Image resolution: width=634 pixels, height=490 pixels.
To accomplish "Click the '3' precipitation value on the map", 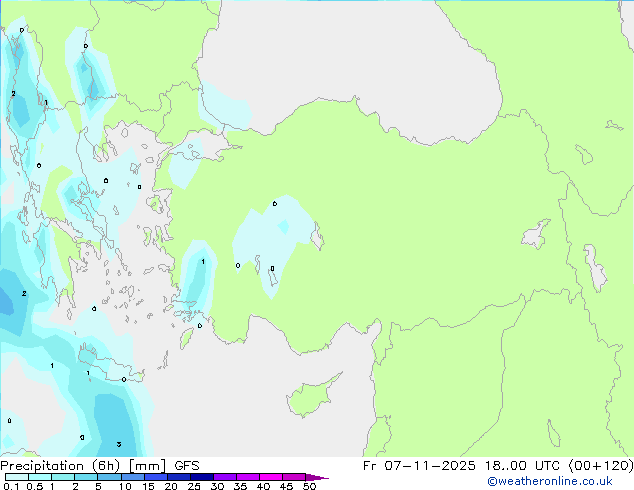I will [x=119, y=444].
